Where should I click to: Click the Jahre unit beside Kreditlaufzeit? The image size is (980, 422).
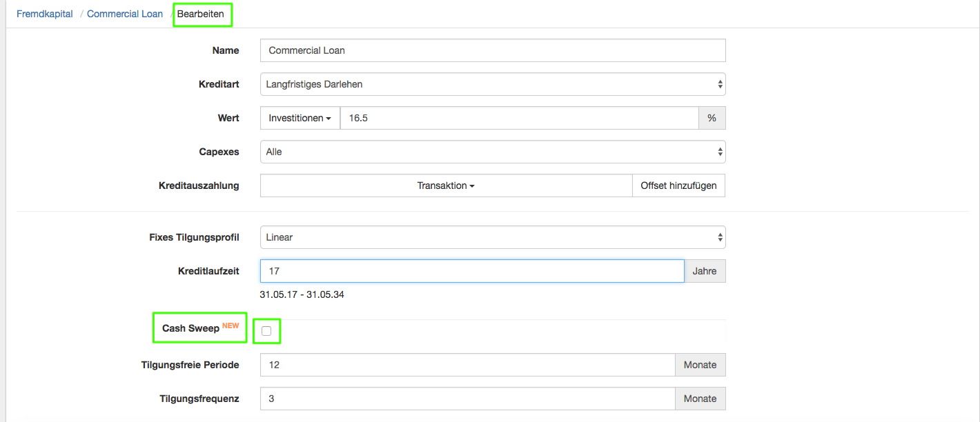705,271
